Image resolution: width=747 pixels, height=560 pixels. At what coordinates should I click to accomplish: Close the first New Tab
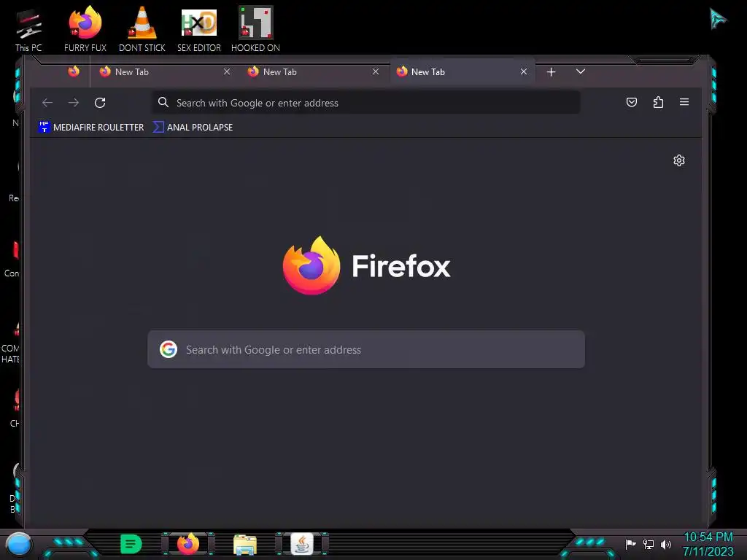click(x=227, y=71)
